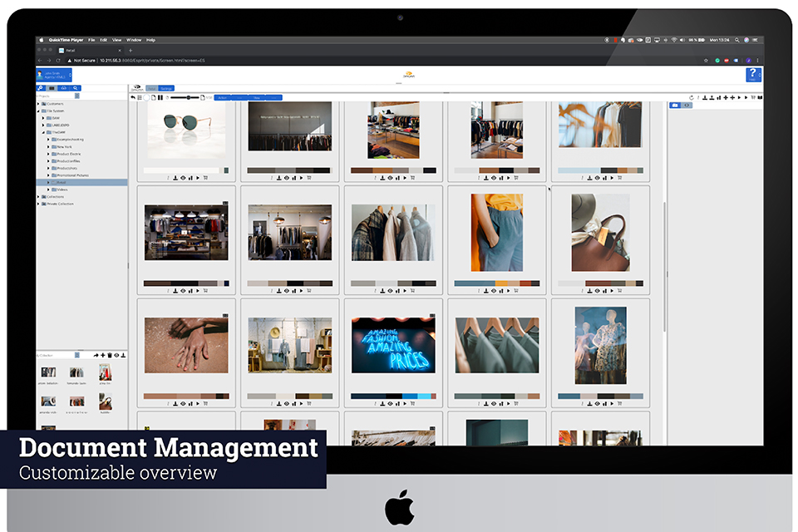Click the blue View button in the gallery toolbar
This screenshot has height=532, width=798.
257,97
